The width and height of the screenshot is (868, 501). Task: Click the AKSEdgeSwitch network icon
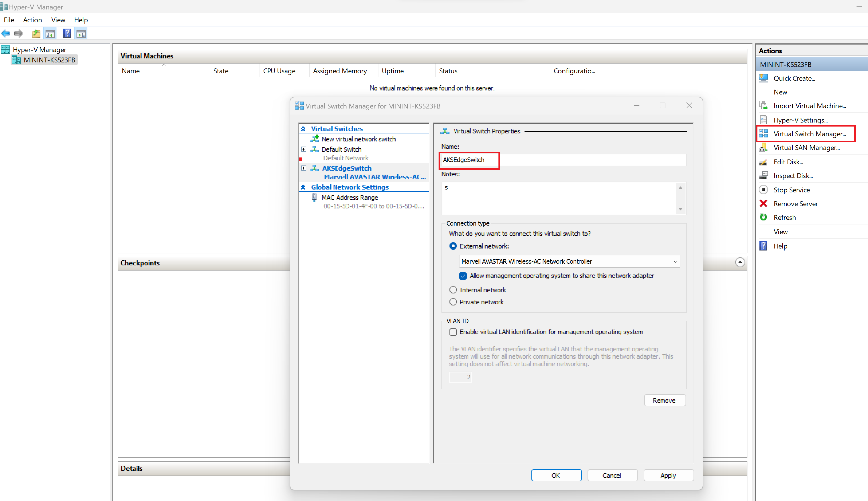314,168
